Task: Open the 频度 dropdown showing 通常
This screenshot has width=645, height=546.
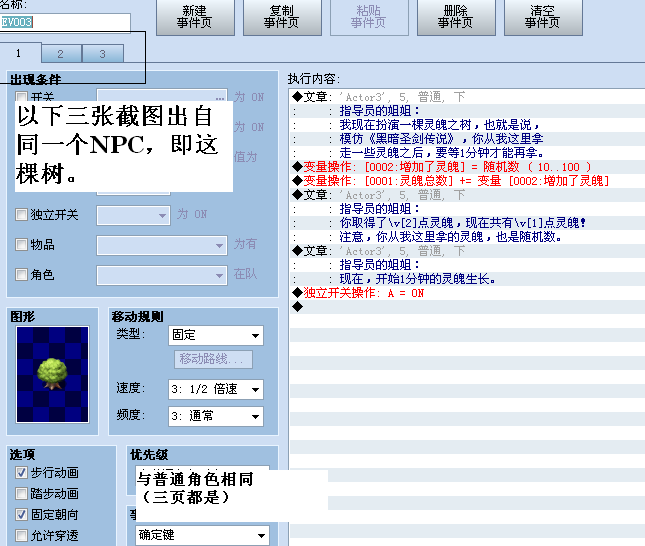Action: (x=216, y=416)
